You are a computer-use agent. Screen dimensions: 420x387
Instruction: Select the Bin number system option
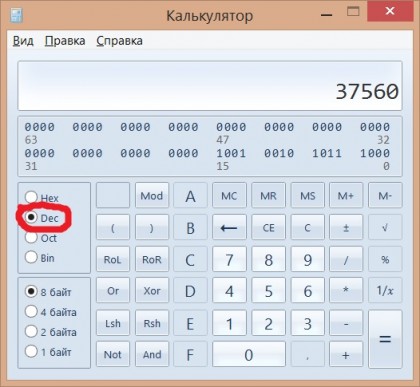coord(31,257)
